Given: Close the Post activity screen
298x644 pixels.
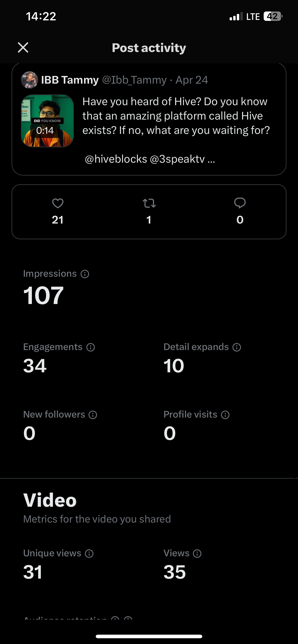Looking at the screenshot, I should pos(23,47).
